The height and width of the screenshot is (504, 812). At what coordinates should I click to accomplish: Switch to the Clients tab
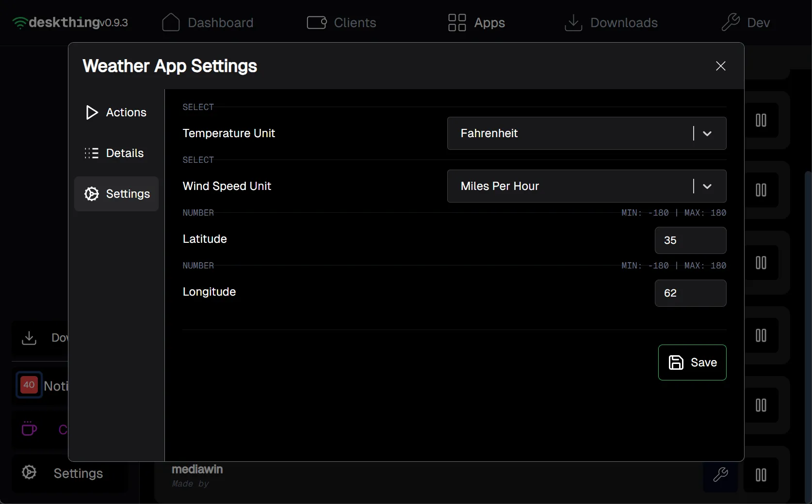pyautogui.click(x=341, y=23)
